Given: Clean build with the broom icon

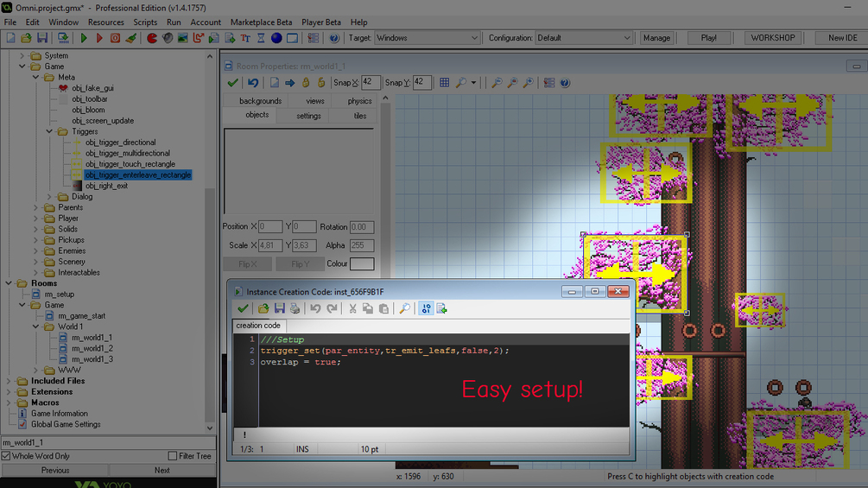Looking at the screenshot, I should tap(131, 38).
